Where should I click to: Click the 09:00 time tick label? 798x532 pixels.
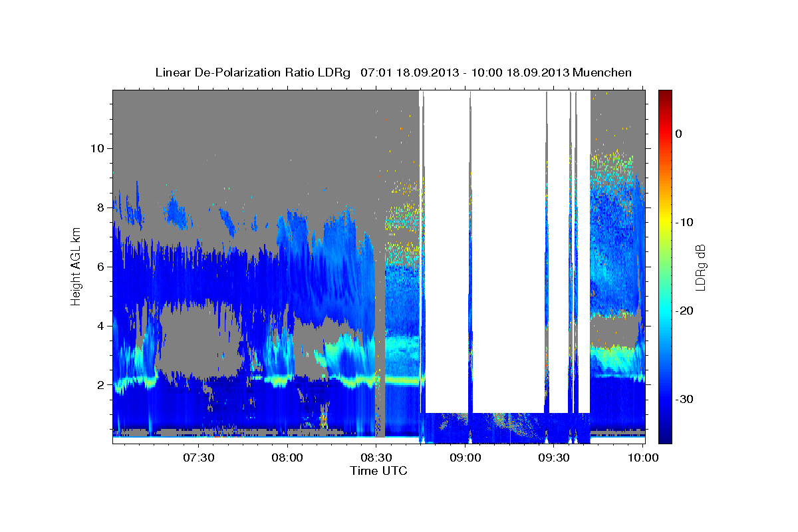[x=465, y=458]
